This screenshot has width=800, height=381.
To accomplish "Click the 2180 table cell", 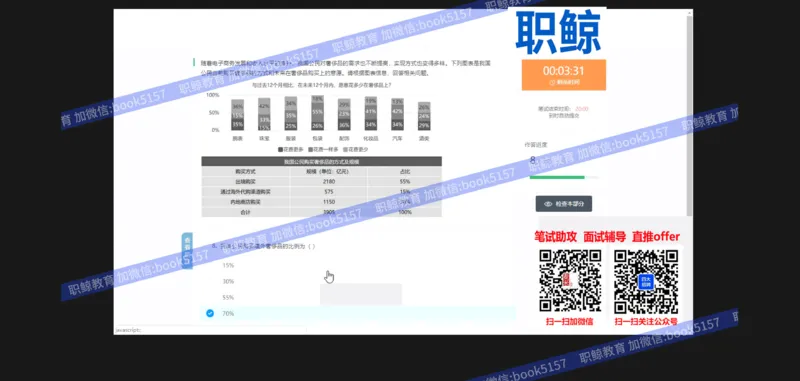I will click(x=329, y=182).
